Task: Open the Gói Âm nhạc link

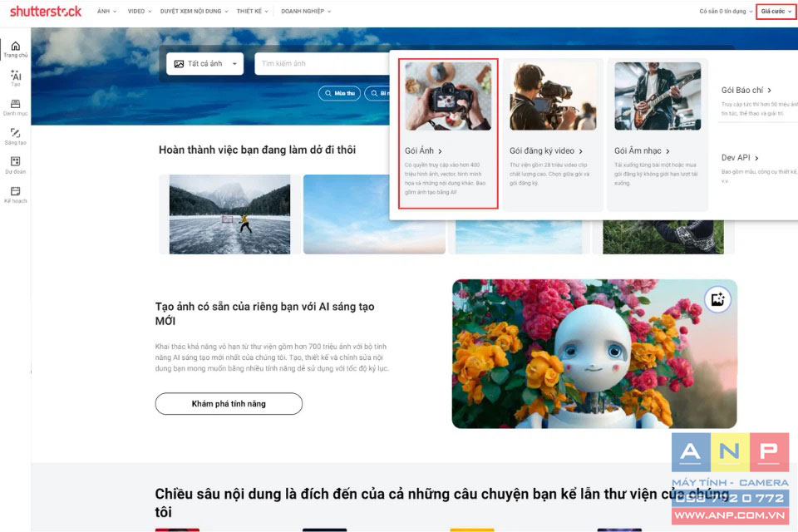Action: [x=642, y=150]
